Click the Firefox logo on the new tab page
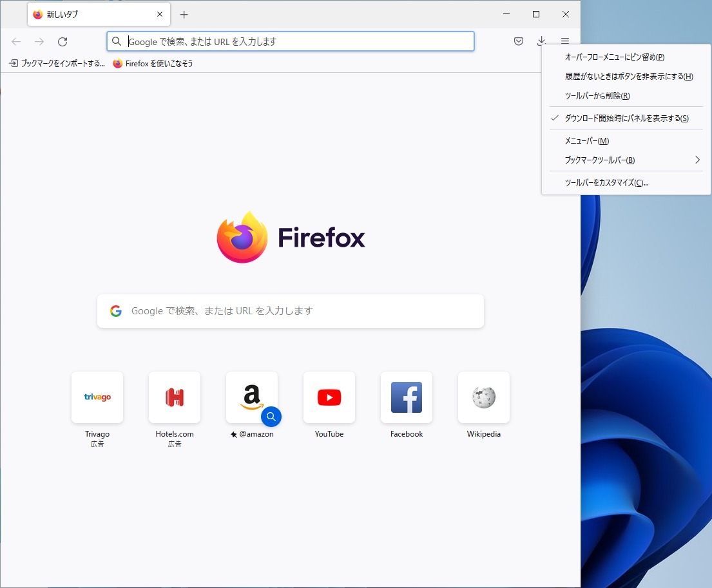 coord(291,237)
